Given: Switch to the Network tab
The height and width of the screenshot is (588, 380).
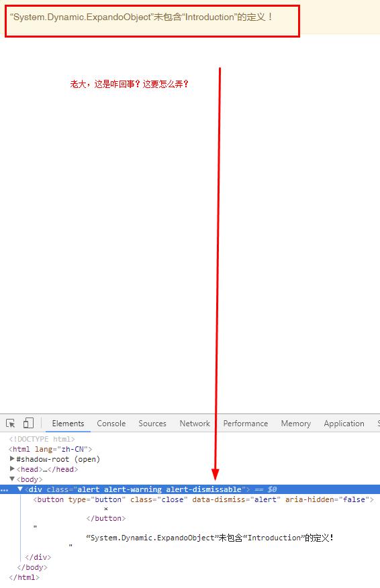Looking at the screenshot, I should click(195, 424).
